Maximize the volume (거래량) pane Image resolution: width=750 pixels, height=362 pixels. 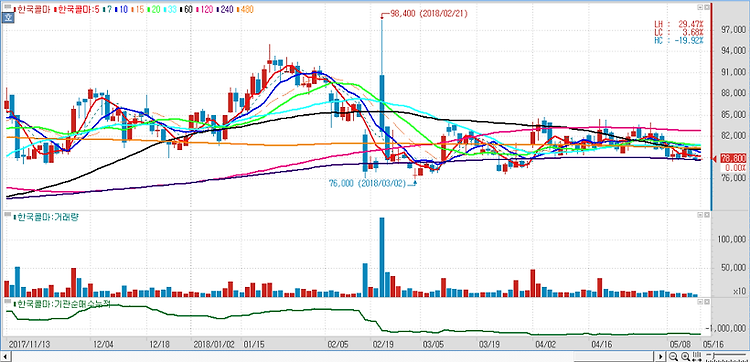click(706, 216)
